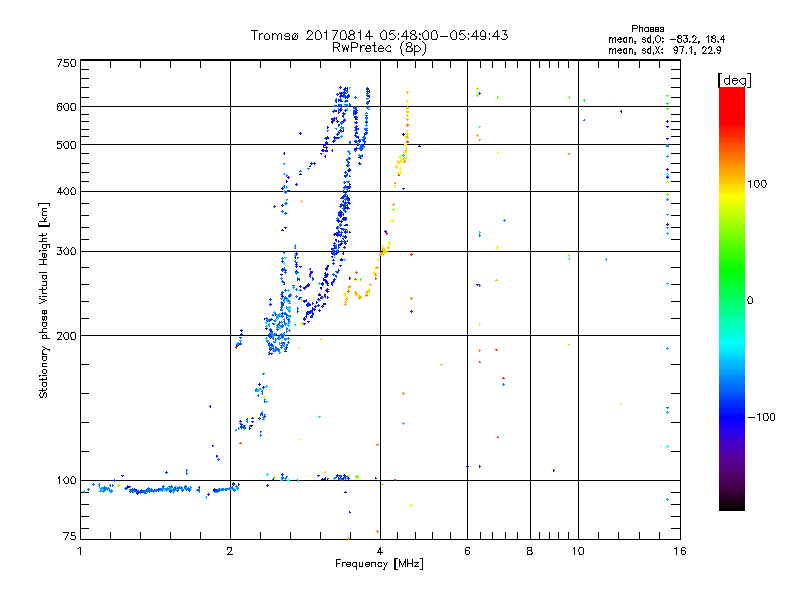
Task: Click the 'Frequency [MHz]' axis label
Action: click(379, 564)
